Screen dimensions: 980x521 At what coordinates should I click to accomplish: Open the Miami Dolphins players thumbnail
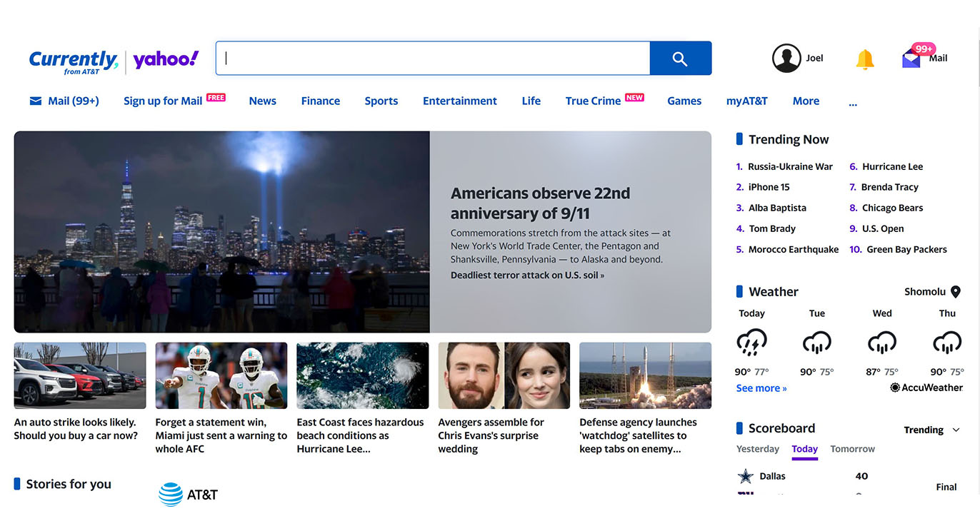click(221, 375)
